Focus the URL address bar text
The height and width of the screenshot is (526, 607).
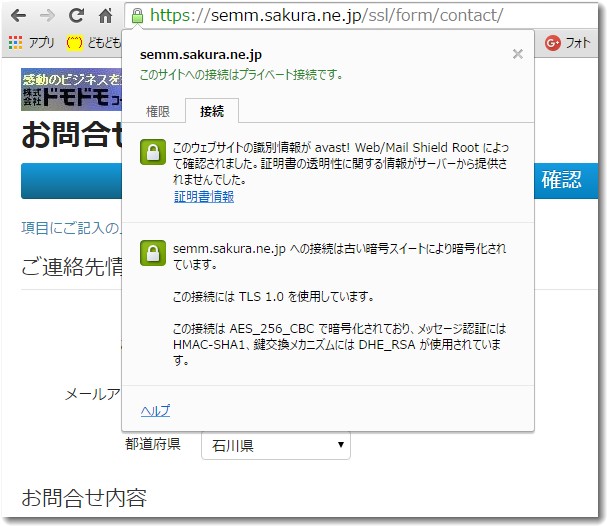[x=326, y=15]
